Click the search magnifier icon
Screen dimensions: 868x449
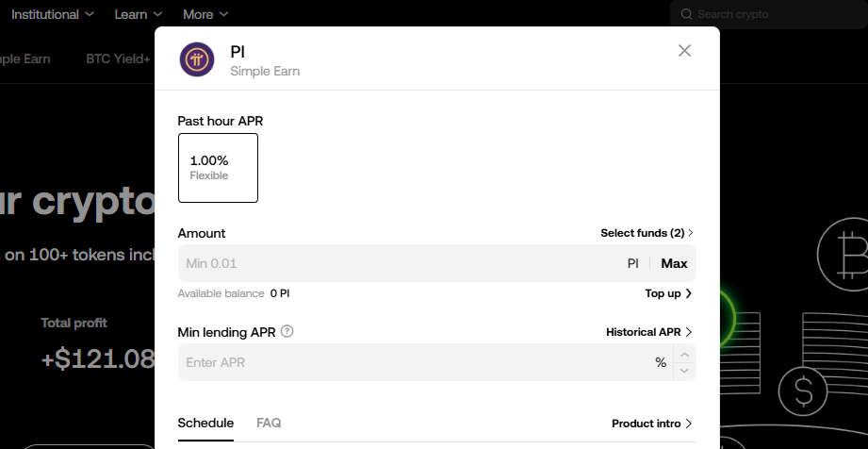click(686, 14)
